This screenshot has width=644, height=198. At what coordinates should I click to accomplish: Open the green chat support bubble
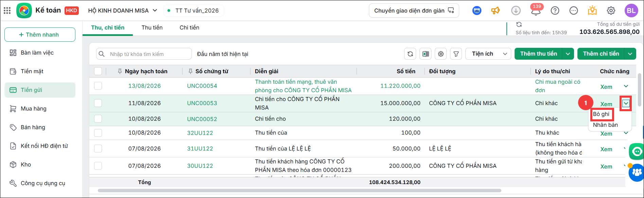coord(637,152)
